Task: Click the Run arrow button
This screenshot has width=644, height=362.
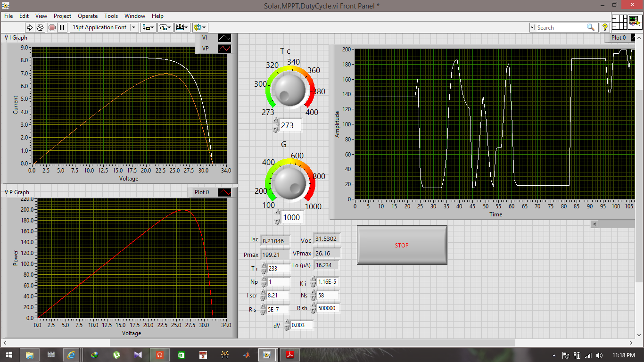Action: [x=29, y=27]
